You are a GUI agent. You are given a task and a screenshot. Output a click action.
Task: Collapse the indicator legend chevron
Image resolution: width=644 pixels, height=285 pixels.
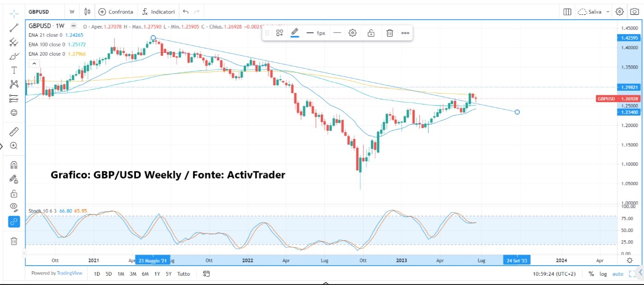pyautogui.click(x=35, y=64)
